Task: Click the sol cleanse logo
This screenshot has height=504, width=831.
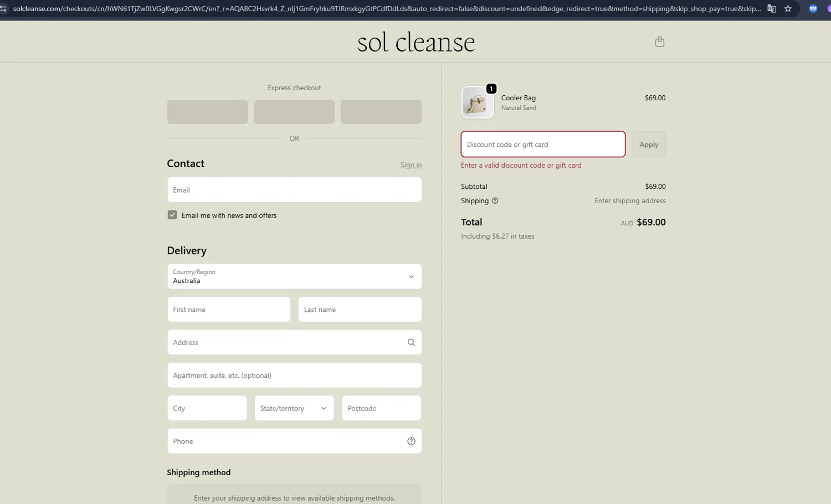Action: tap(416, 42)
